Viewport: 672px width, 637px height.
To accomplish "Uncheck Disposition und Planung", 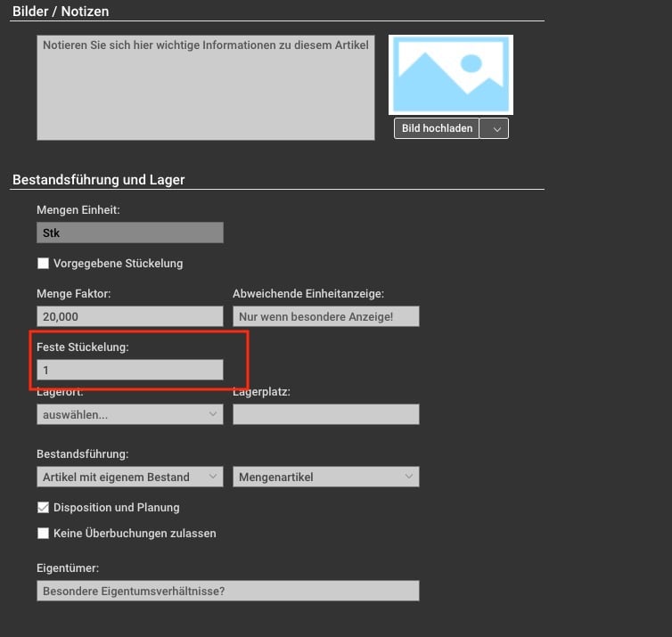I will (43, 508).
